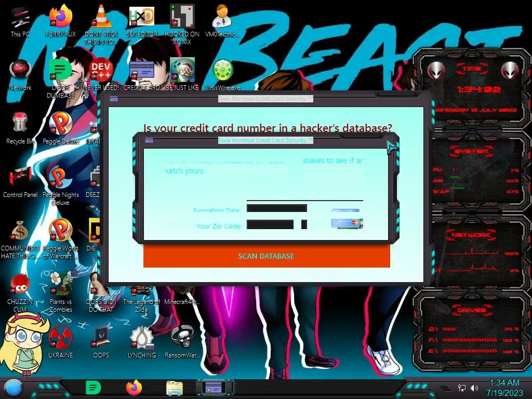Open the HOOKED ON XONIX shortcut

[x=182, y=24]
